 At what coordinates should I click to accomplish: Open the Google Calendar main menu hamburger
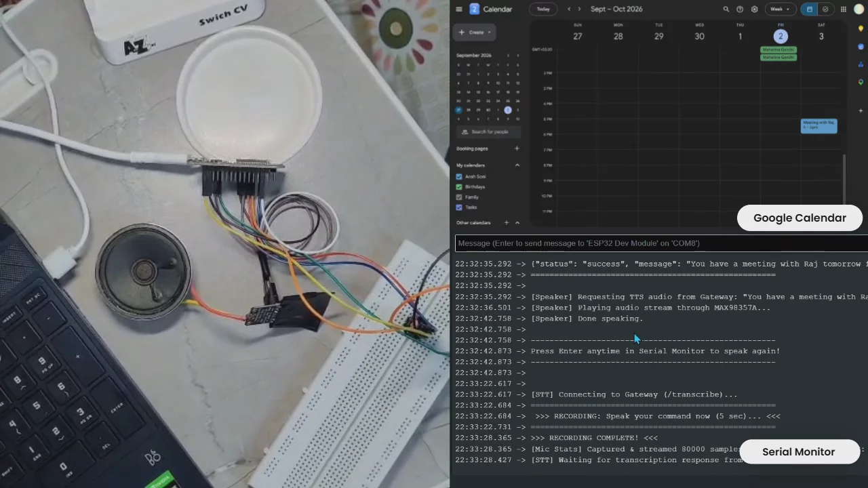coord(459,9)
